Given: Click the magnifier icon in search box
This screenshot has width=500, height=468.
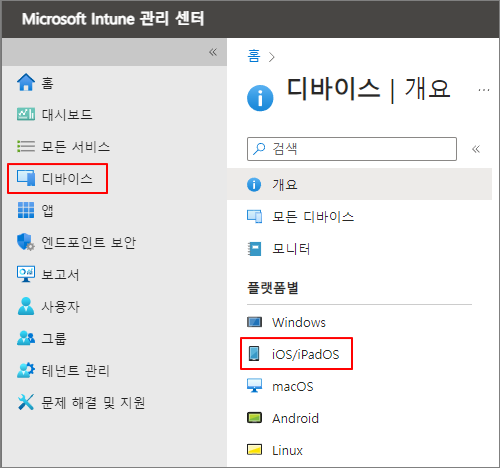Looking at the screenshot, I should click(x=259, y=149).
